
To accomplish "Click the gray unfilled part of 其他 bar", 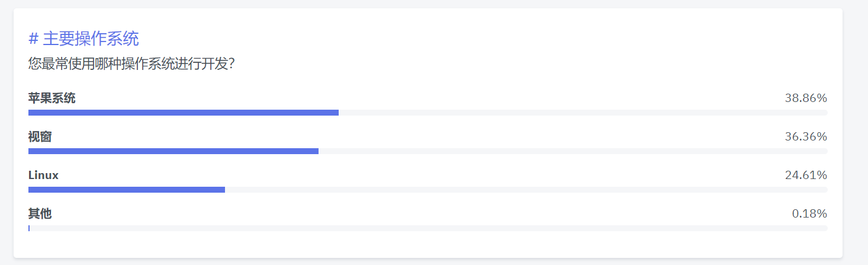I will pos(429,228).
